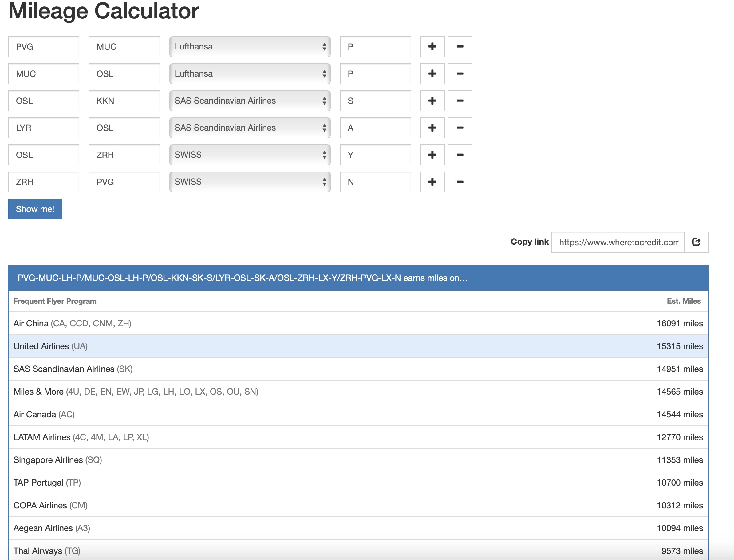Select the SAS Scandinavian Airlines (SK) result row

(358, 369)
